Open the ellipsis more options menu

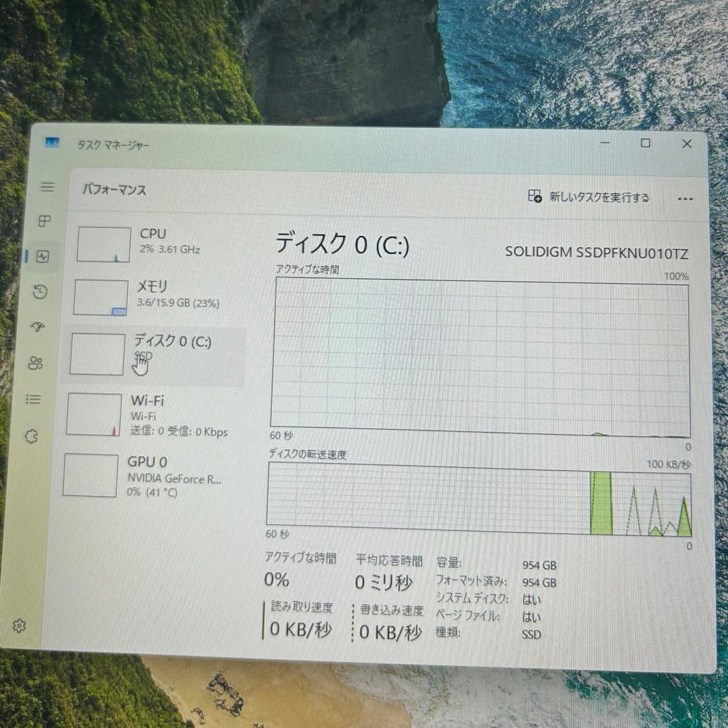(686, 198)
